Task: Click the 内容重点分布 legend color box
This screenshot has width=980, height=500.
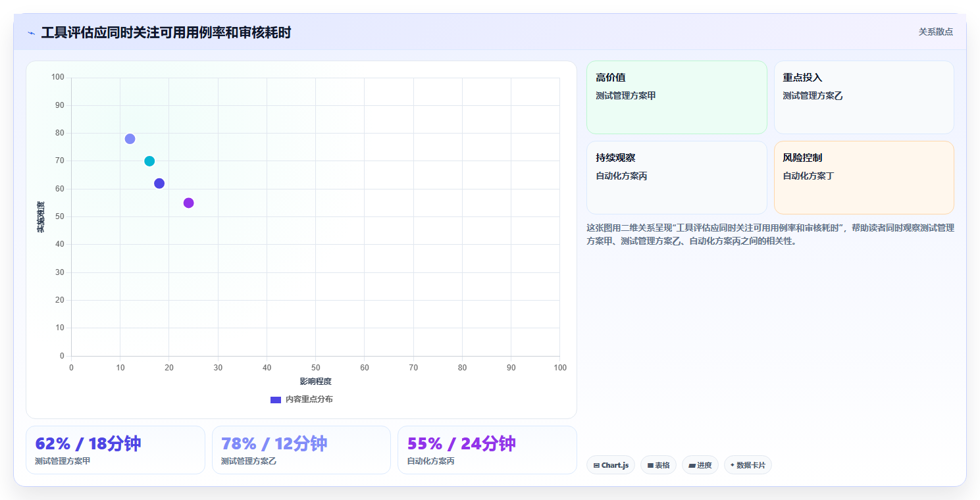Action: [x=276, y=400]
